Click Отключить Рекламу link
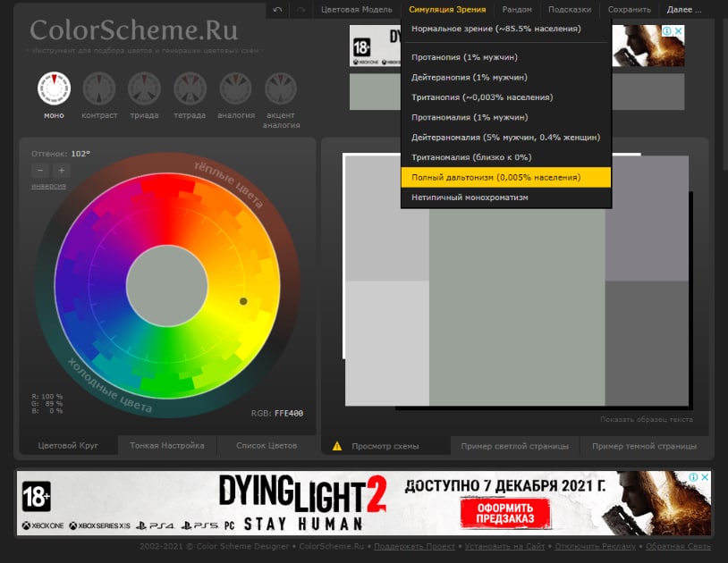Viewport: 728px width, 563px height. (x=596, y=546)
